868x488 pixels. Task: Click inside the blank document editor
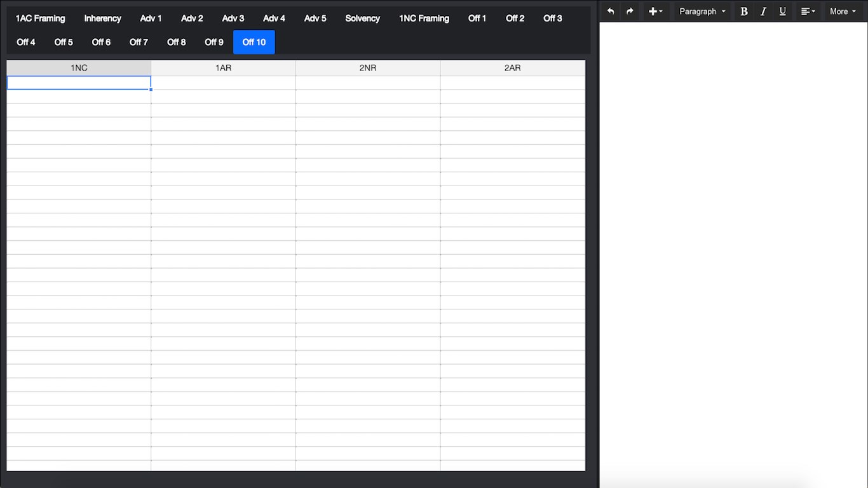click(x=733, y=254)
